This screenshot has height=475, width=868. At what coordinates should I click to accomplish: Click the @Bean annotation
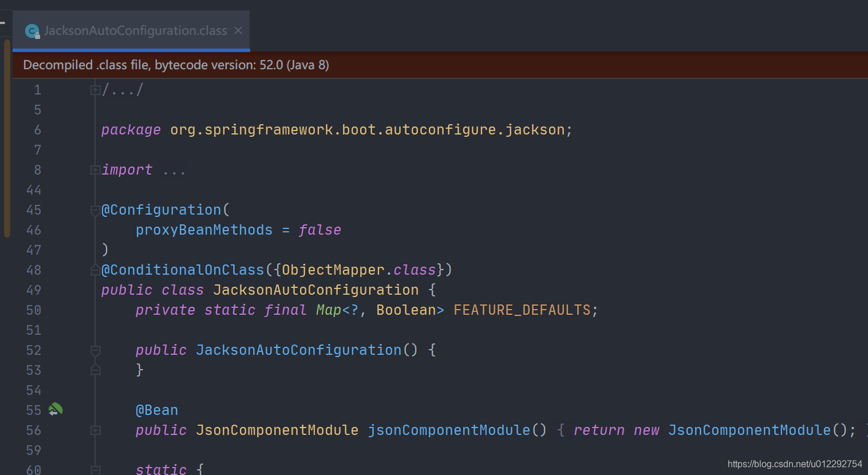pyautogui.click(x=157, y=410)
